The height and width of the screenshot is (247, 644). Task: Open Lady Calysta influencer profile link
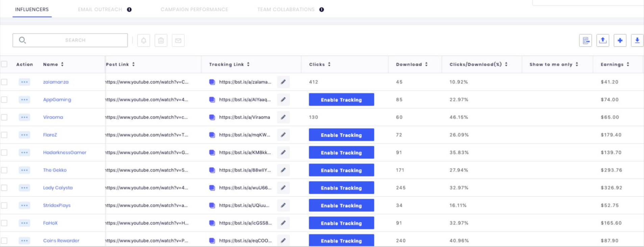(x=58, y=188)
